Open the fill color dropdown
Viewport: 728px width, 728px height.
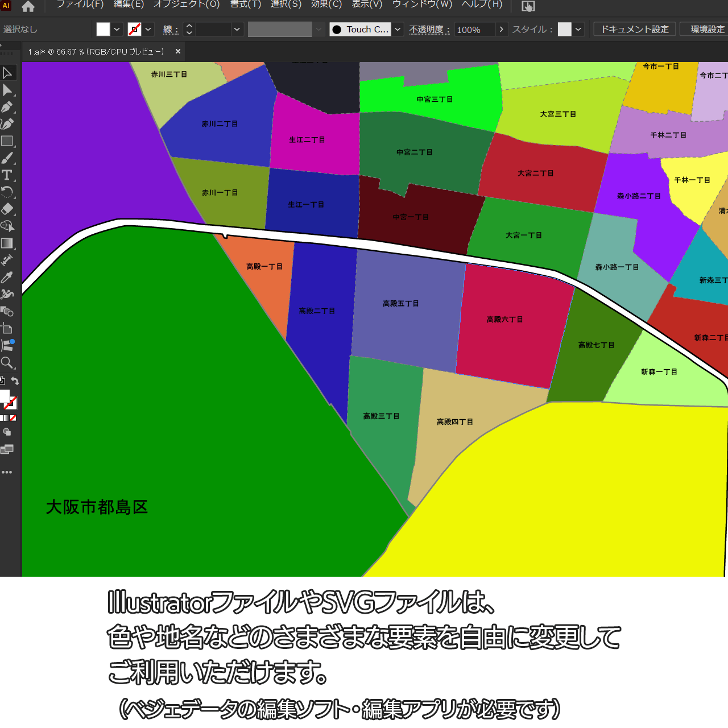(117, 30)
